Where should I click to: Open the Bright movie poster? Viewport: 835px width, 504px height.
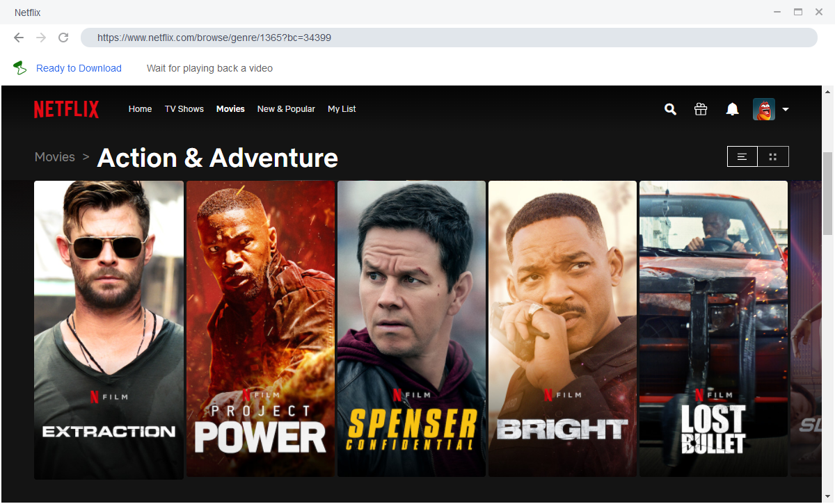(x=562, y=328)
